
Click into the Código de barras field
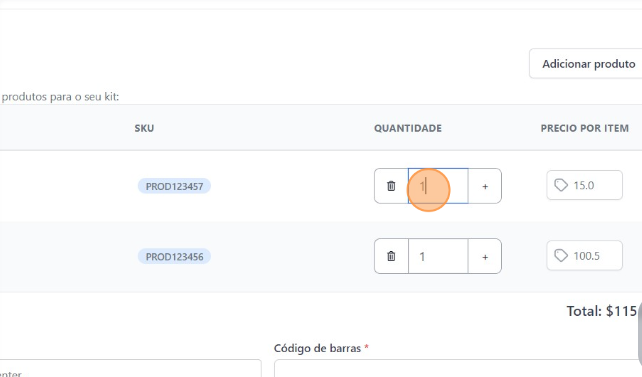pyautogui.click(x=458, y=368)
